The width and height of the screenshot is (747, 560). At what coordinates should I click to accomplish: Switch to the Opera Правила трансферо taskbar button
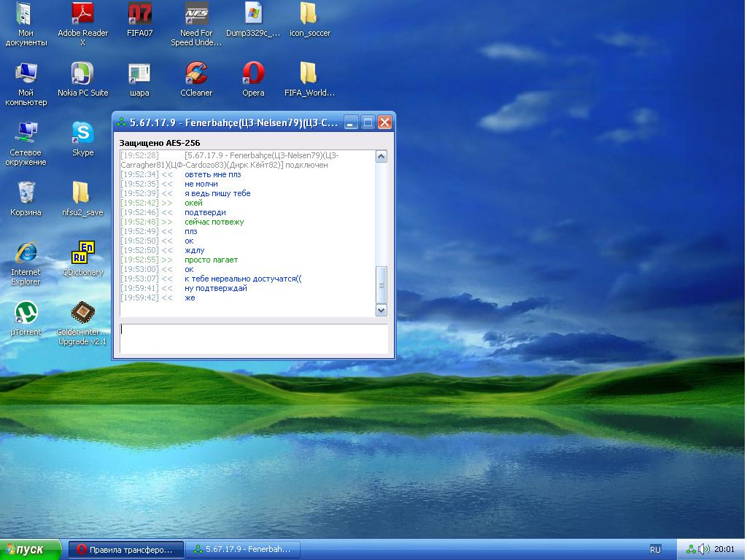(x=125, y=550)
